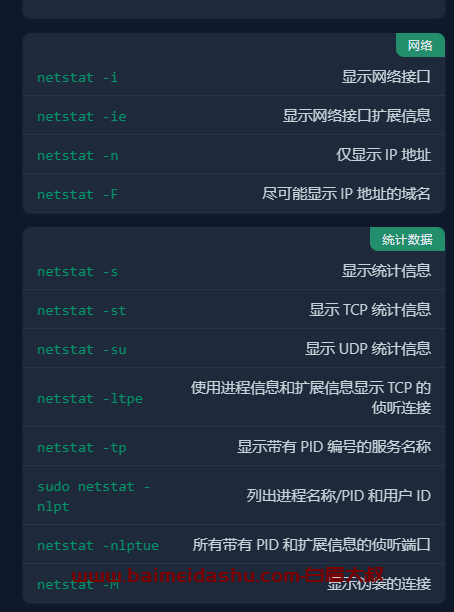Click the description 显示带有 PID 编号的服务名称

pos(334,447)
